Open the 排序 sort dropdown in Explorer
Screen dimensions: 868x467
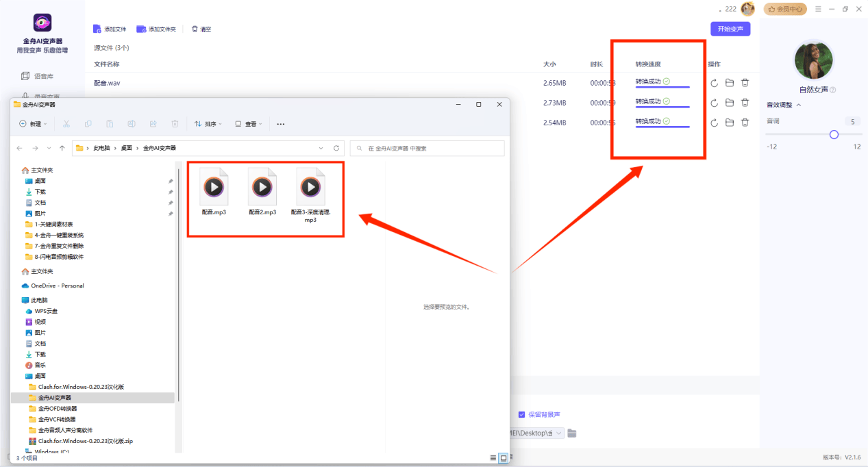tap(208, 124)
